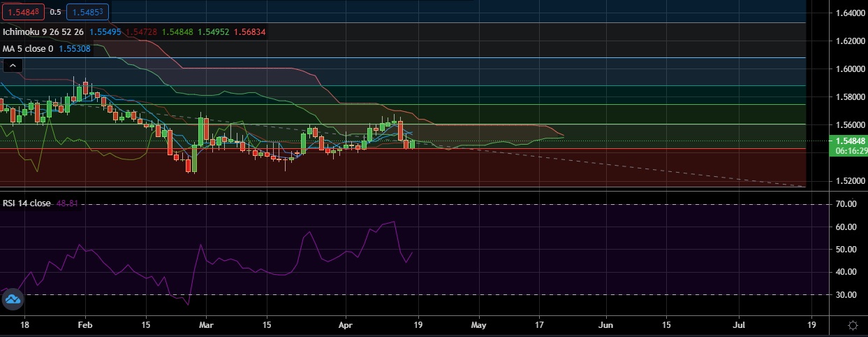Image resolution: width=868 pixels, height=337 pixels.
Task: Click the Feb label on time axis
Action: pos(84,325)
